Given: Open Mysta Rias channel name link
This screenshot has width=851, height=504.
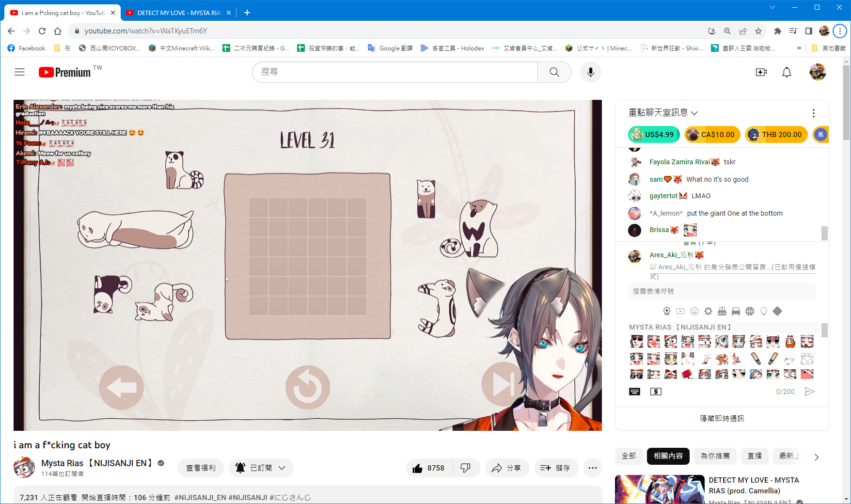Looking at the screenshot, I should pyautogui.click(x=96, y=463).
